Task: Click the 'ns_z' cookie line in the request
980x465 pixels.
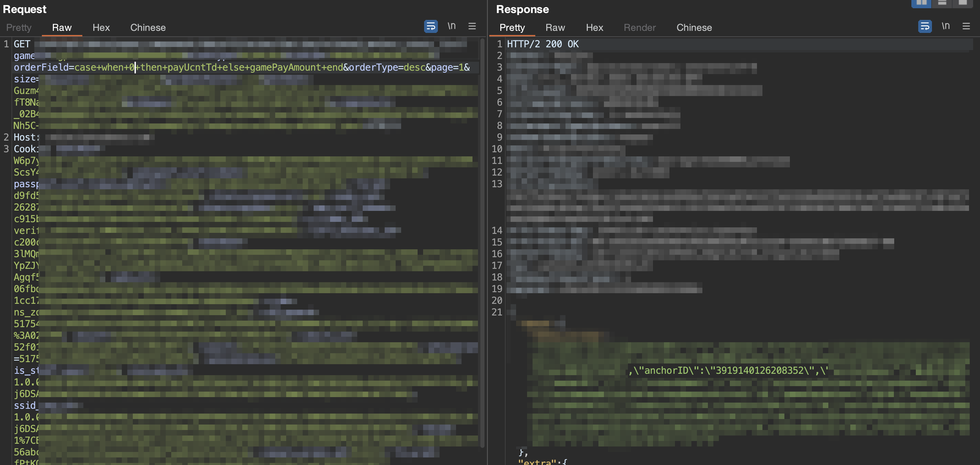Action: coord(26,312)
